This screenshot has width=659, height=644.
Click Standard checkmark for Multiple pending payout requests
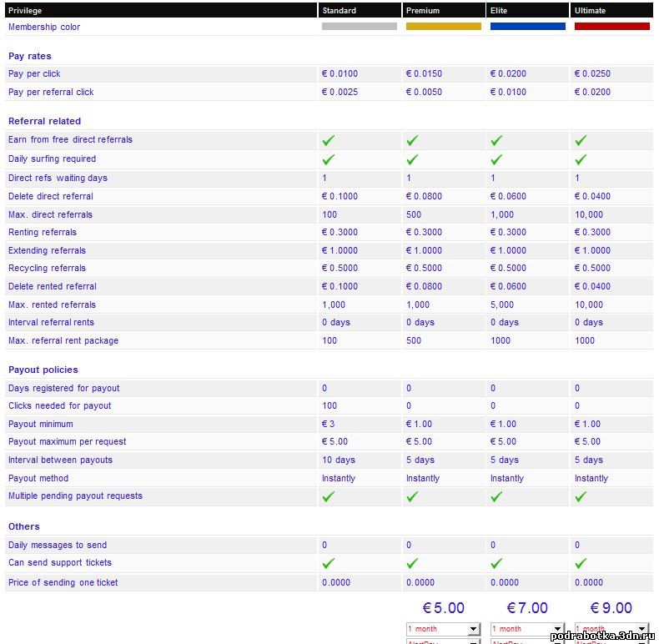click(328, 497)
